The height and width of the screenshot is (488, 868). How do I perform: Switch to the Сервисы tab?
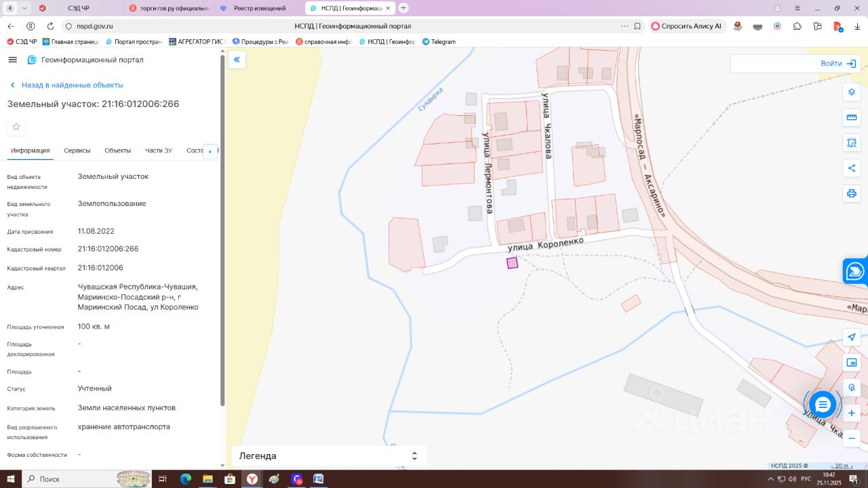pyautogui.click(x=77, y=150)
